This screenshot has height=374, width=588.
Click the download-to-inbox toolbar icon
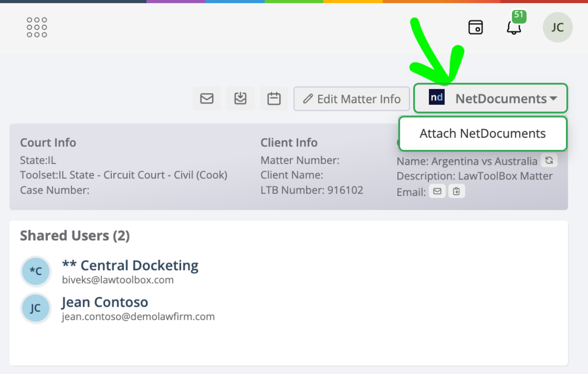click(241, 99)
